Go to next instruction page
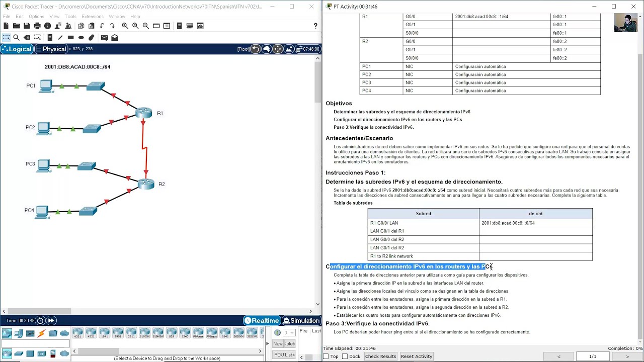 (627, 356)
